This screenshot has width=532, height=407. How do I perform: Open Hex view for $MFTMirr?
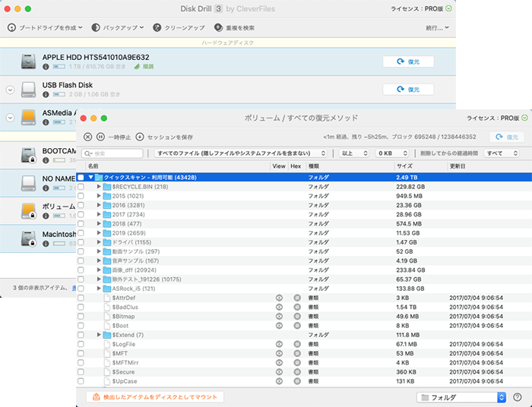coord(297,363)
